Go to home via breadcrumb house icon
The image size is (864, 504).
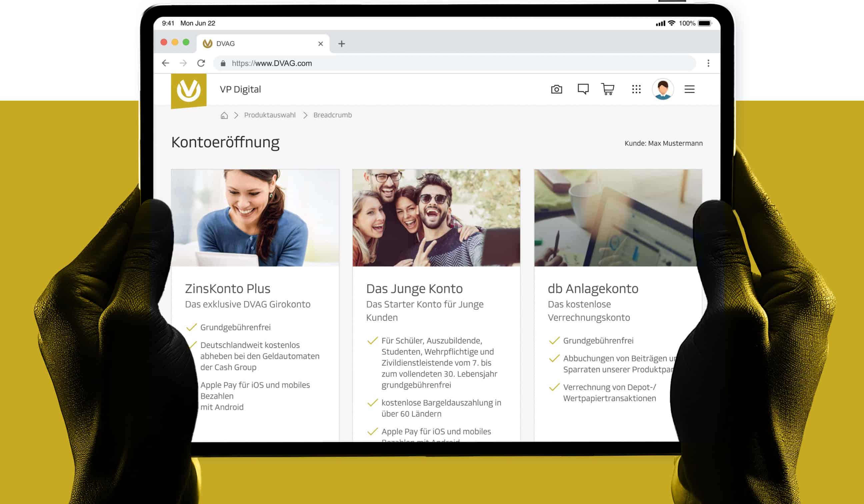(224, 115)
